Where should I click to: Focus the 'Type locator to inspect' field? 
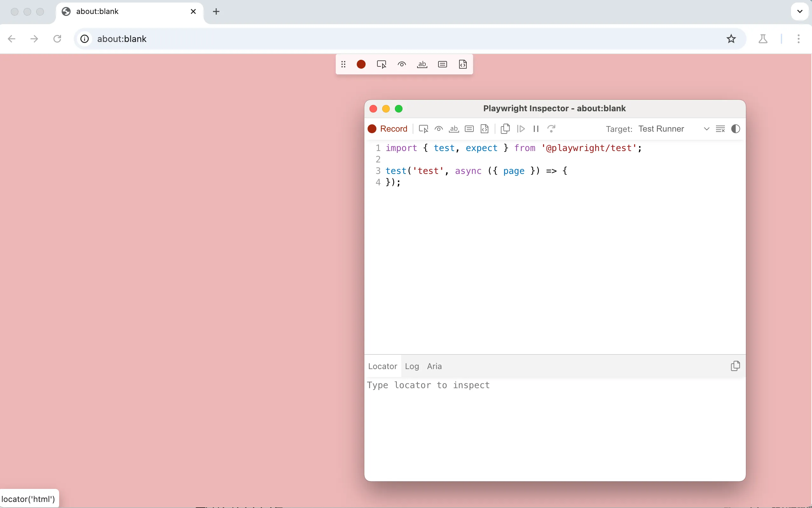coord(555,385)
